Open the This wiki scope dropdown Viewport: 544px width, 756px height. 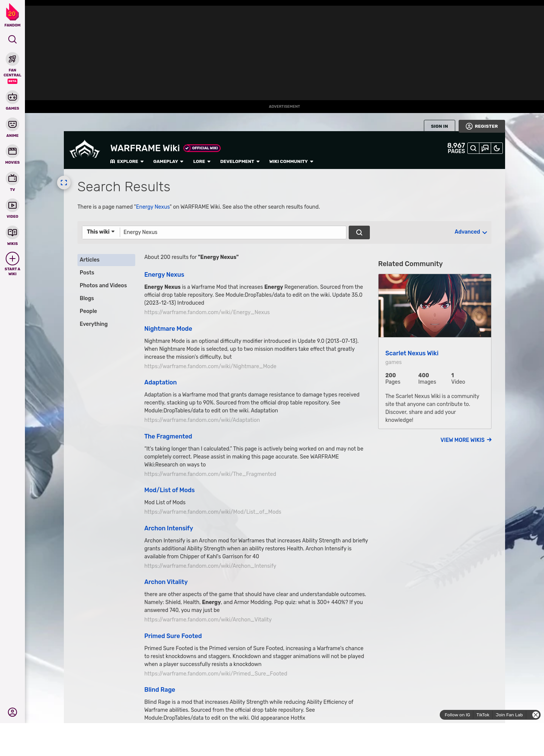101,232
